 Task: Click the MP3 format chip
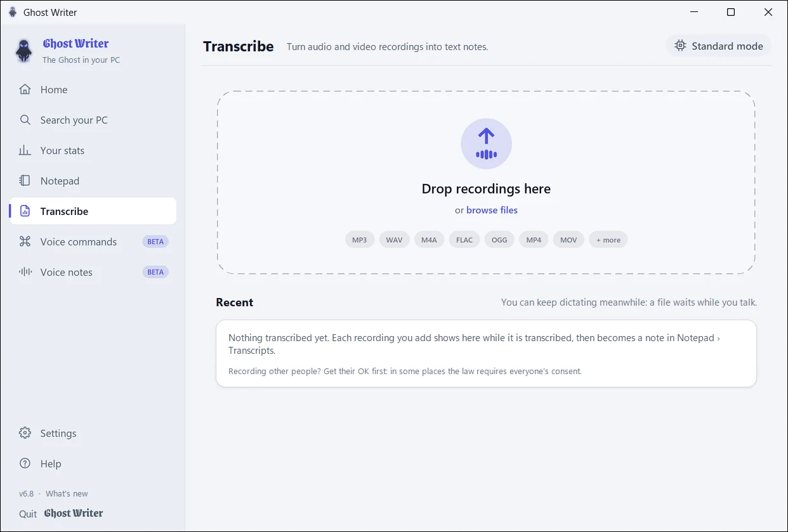point(360,240)
